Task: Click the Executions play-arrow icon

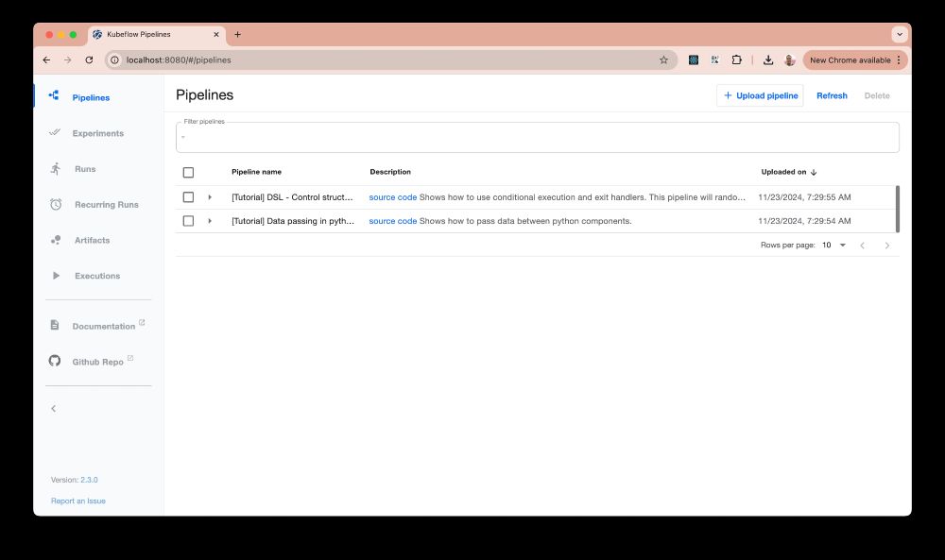Action: coord(56,275)
